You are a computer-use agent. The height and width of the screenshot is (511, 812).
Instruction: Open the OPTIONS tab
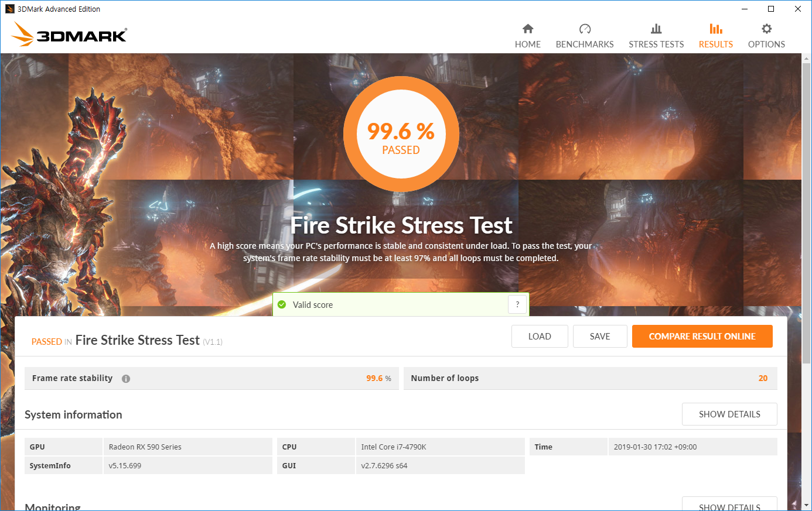click(766, 36)
